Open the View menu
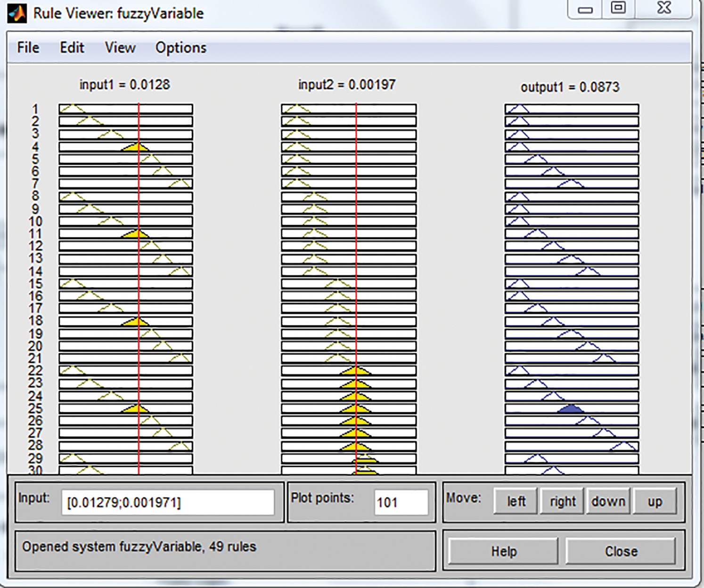 pos(120,48)
